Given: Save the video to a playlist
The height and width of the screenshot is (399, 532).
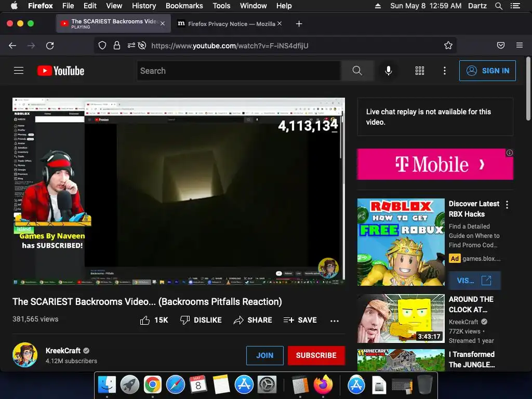Looking at the screenshot, I should [300, 320].
